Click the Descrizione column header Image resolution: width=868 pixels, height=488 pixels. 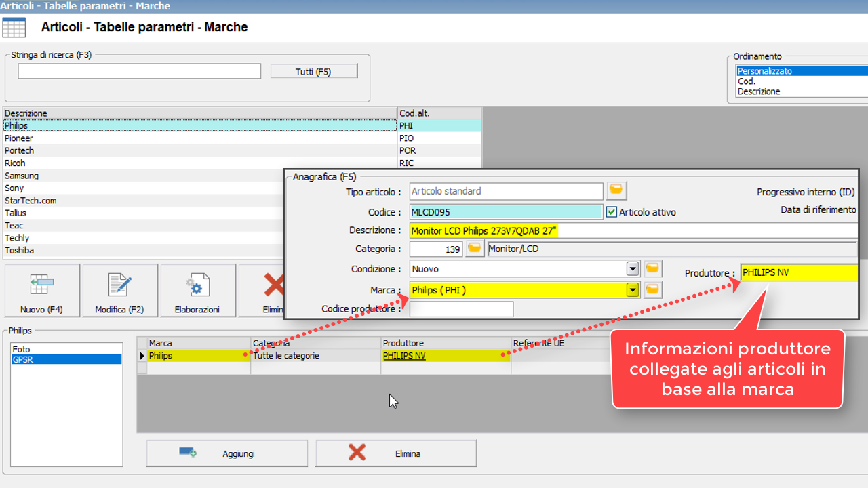200,113
